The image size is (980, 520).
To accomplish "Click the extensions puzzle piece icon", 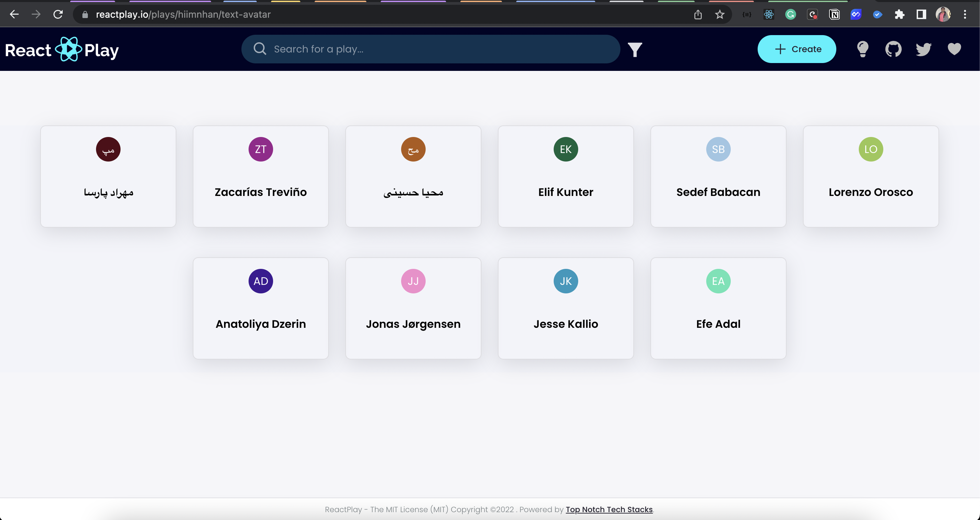I will click(x=899, y=14).
